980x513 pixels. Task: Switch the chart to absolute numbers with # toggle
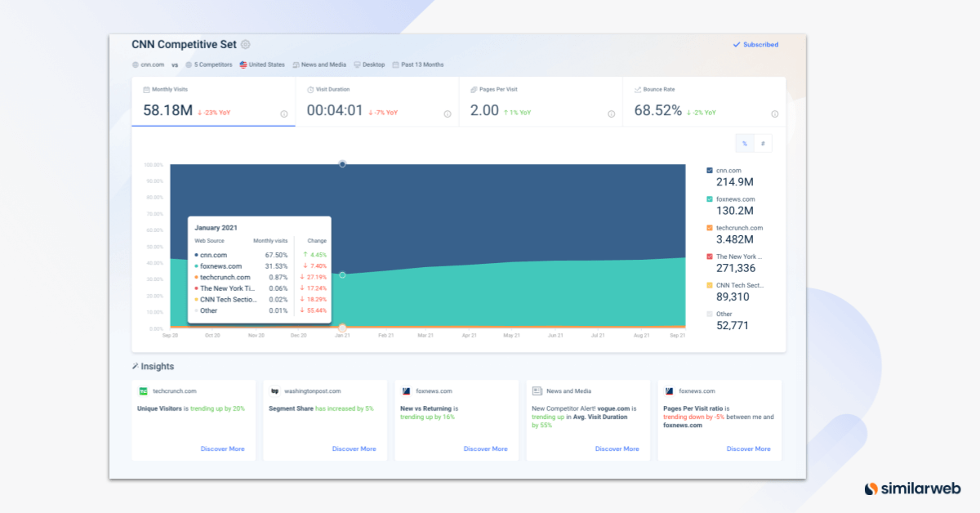763,143
